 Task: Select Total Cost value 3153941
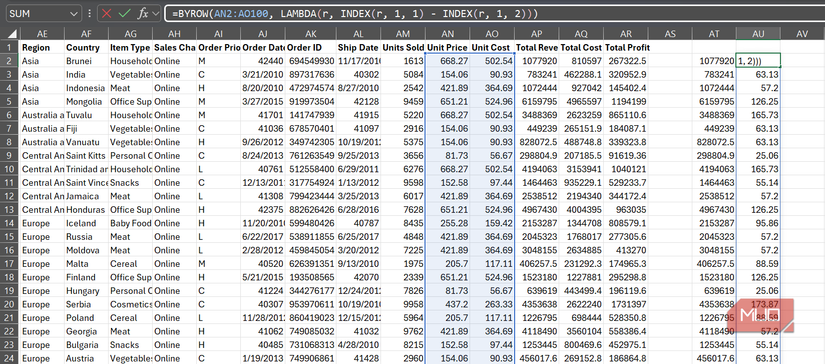pyautogui.click(x=581, y=169)
